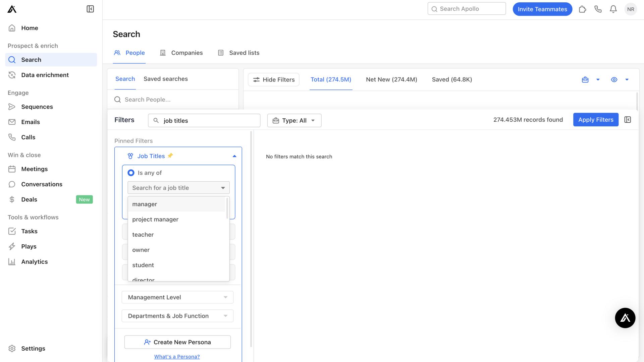
Task: Switch to the People tab
Action: 129,53
